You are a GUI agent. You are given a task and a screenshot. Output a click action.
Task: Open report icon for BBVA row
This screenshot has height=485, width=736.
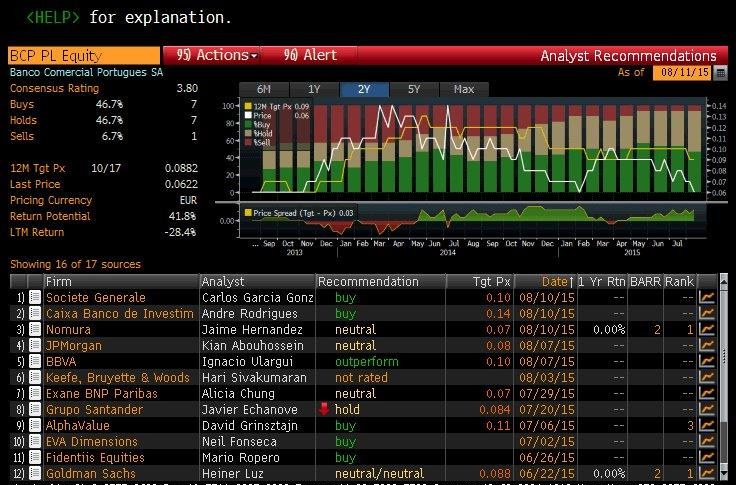pos(35,361)
